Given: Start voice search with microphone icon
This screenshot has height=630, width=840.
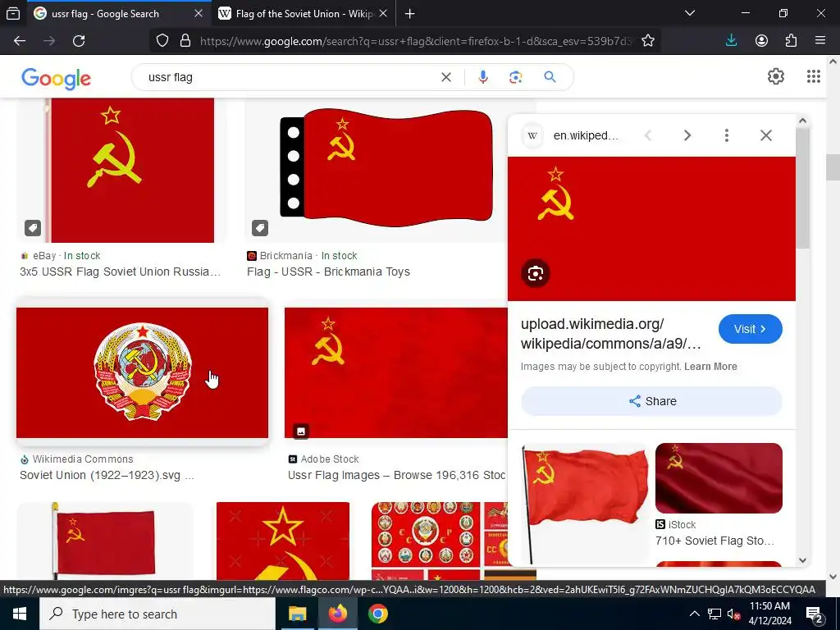Looking at the screenshot, I should (x=482, y=77).
